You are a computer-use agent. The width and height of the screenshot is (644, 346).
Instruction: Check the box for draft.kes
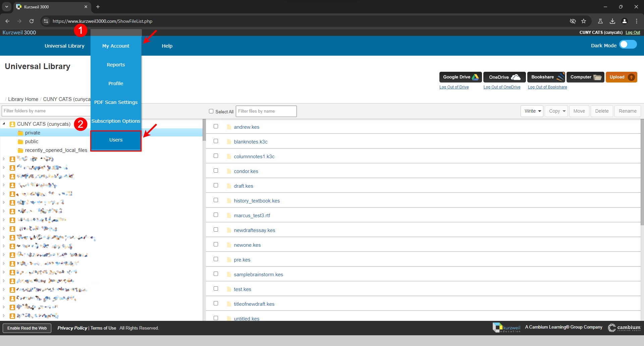coord(216,185)
